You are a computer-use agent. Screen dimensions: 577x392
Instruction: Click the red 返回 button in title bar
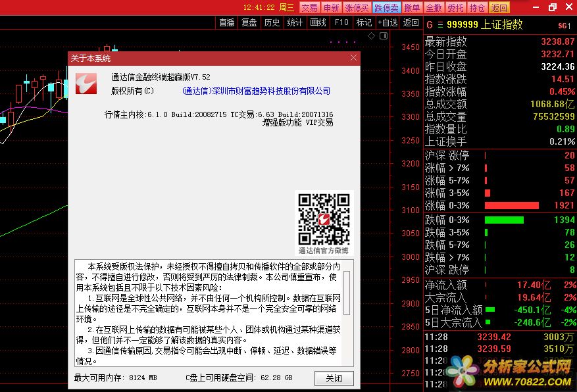499,8
